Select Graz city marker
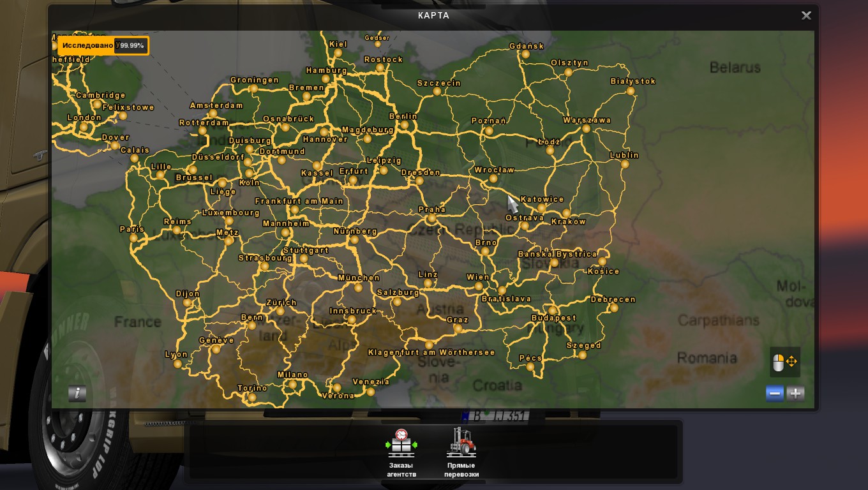The width and height of the screenshot is (868, 490). [x=458, y=329]
